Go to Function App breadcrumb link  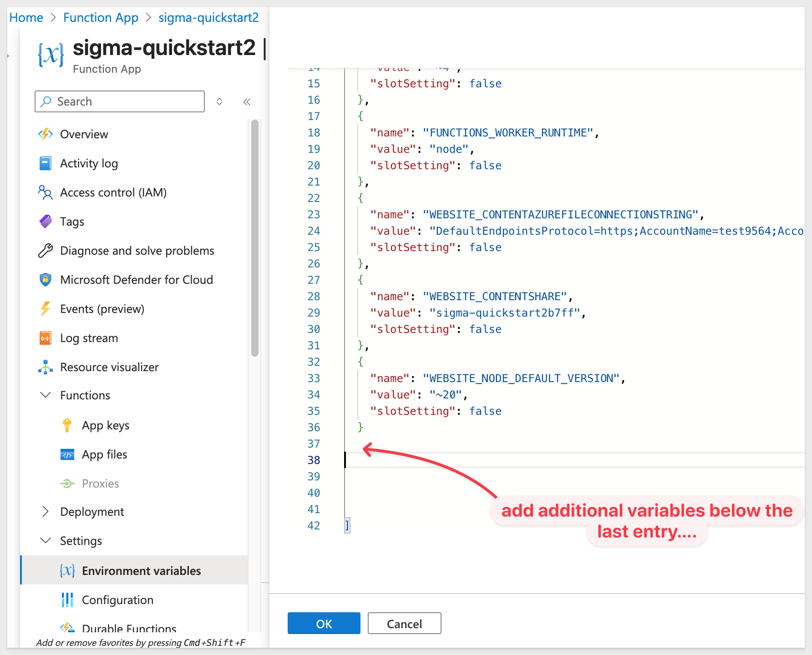click(x=101, y=17)
